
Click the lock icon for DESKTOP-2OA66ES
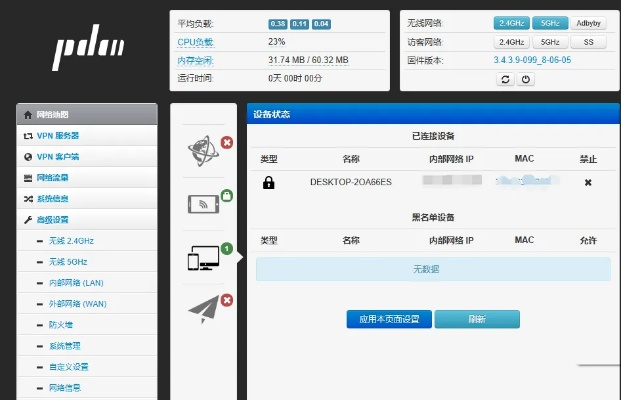[x=268, y=182]
